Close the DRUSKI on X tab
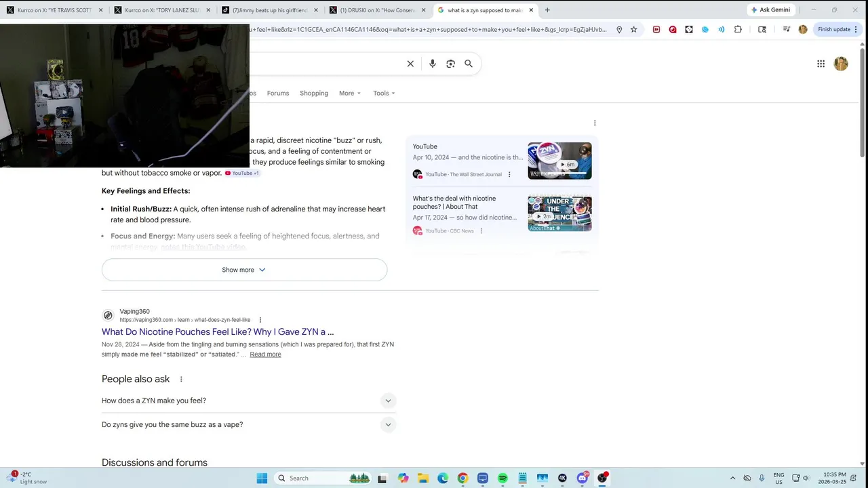The image size is (868, 488). [424, 10]
